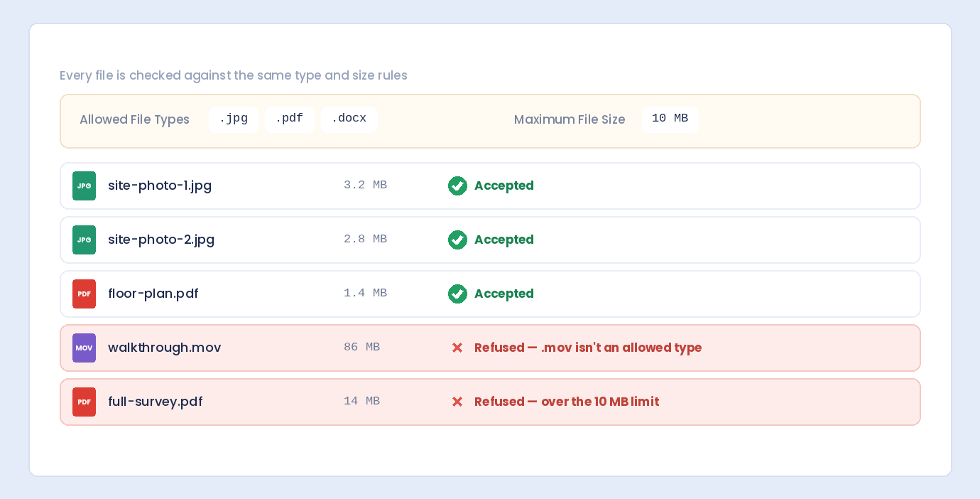Click the green checkmark for site-photo-1.jpg
Image resolution: width=980 pixels, height=499 pixels.
[457, 186]
